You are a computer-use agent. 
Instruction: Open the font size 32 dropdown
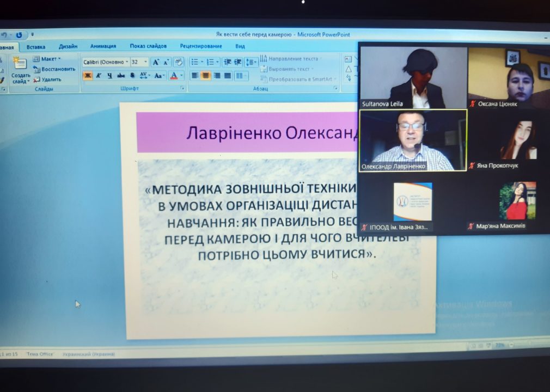coord(139,62)
